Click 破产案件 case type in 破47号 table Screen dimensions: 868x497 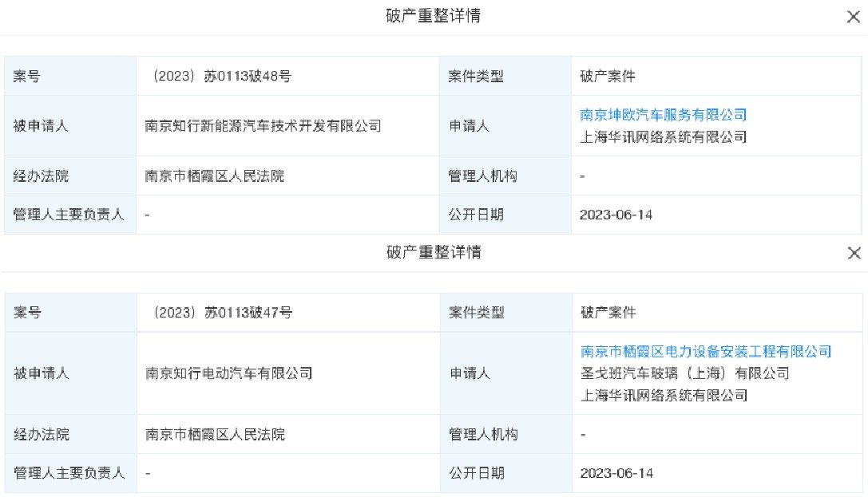click(x=608, y=313)
